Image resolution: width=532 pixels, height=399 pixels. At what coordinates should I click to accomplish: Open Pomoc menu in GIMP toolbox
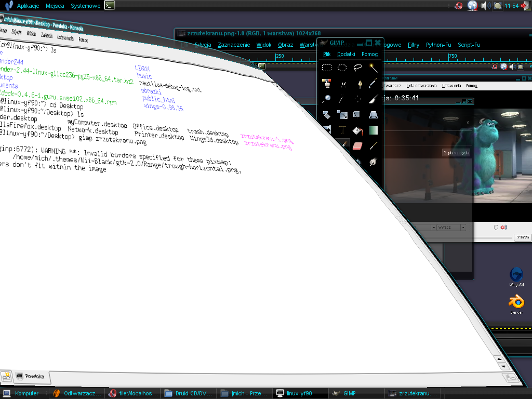369,54
